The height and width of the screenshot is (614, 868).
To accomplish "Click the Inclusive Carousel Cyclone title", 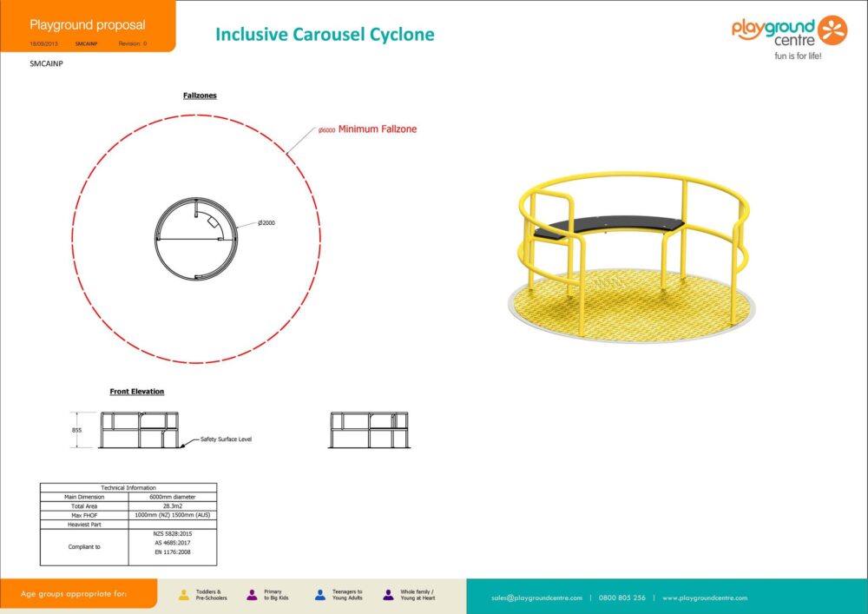I will [x=325, y=35].
